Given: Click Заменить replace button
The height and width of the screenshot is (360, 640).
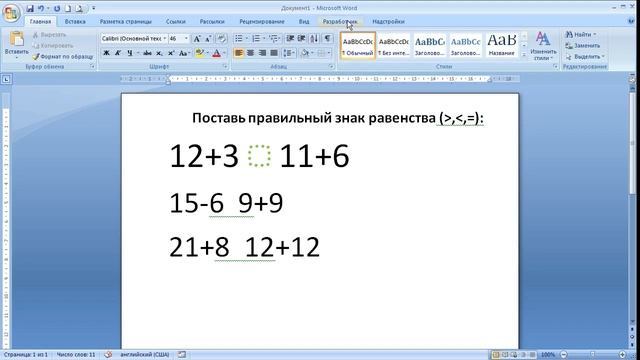Looking at the screenshot, I should [582, 46].
